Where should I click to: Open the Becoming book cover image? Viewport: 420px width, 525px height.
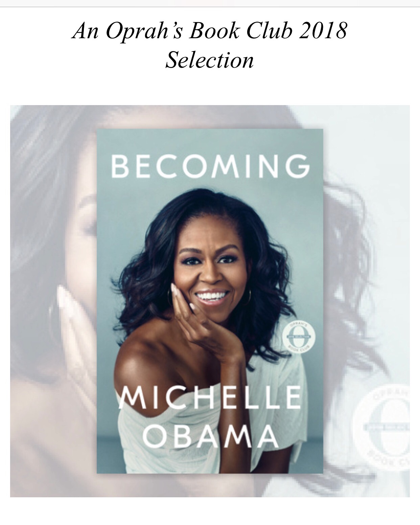[210, 301]
